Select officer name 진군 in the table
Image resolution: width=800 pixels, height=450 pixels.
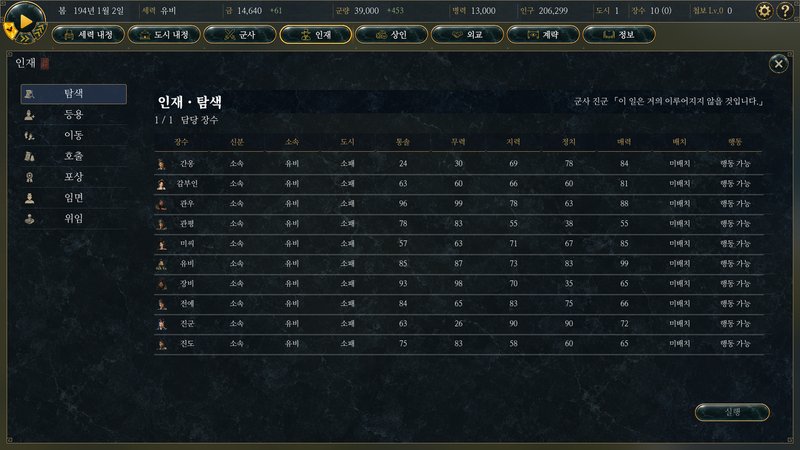pyautogui.click(x=187, y=323)
